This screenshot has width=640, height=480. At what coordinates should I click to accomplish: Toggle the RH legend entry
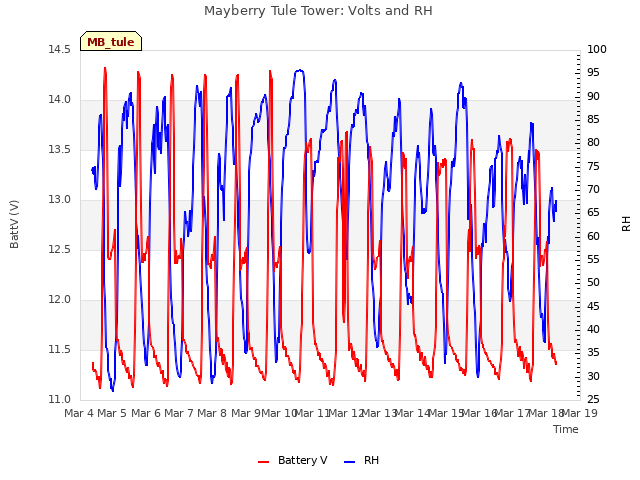[x=361, y=460]
